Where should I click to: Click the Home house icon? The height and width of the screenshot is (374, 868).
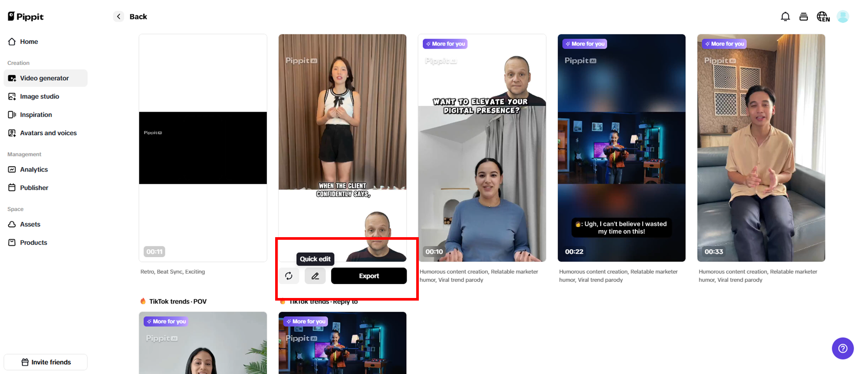click(12, 42)
